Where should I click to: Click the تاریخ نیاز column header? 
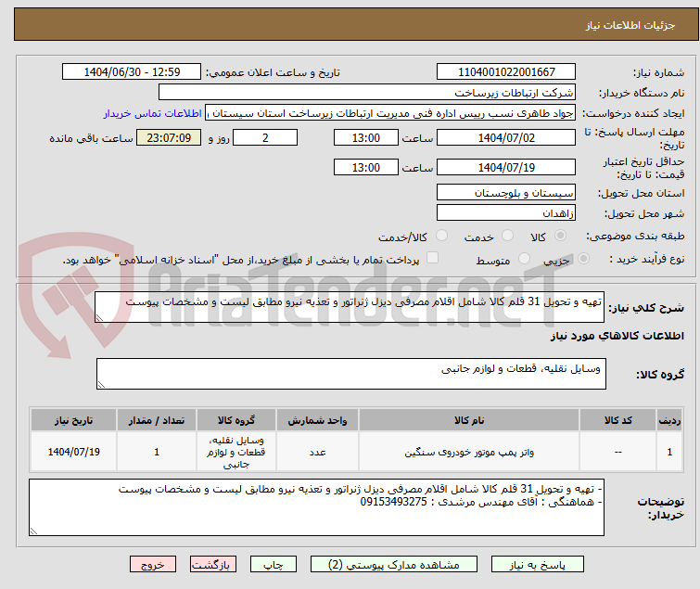pos(73,420)
